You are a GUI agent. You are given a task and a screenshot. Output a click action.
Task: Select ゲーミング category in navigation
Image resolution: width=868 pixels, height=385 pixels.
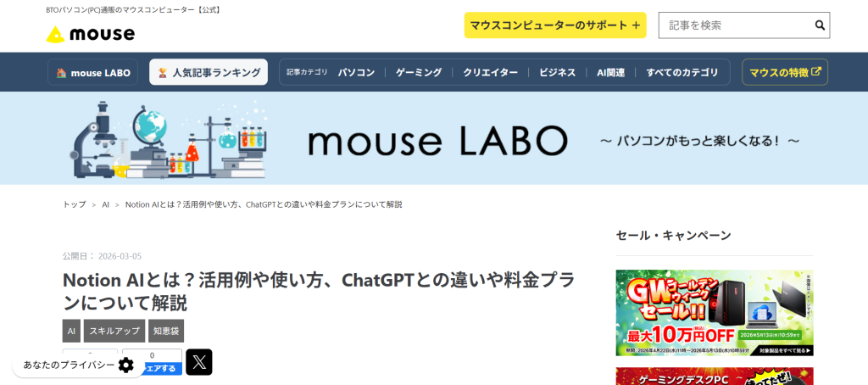pyautogui.click(x=419, y=73)
